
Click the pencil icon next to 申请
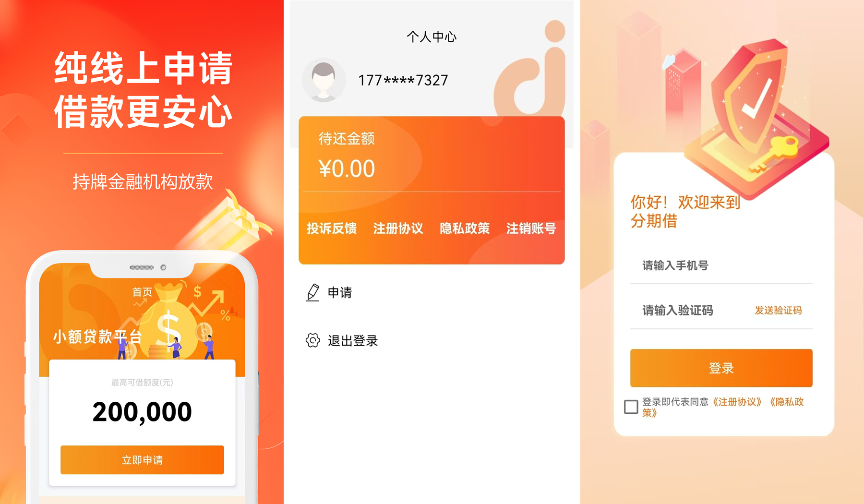tap(313, 292)
